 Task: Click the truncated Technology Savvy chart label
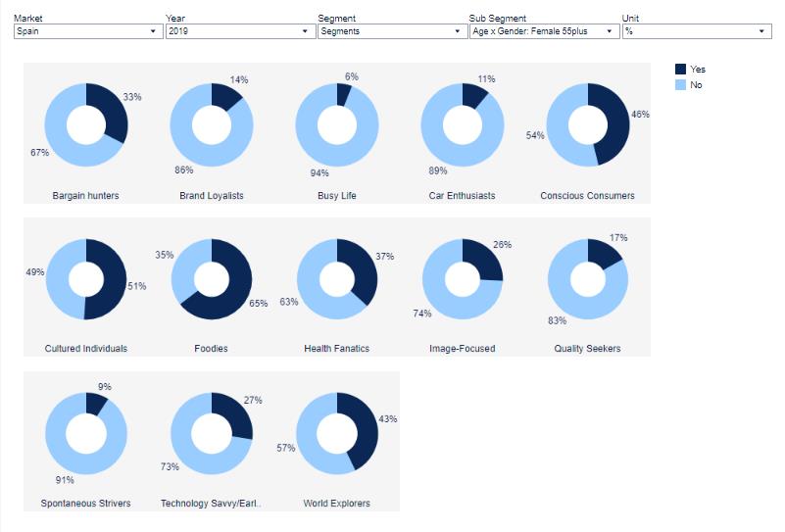(x=211, y=504)
